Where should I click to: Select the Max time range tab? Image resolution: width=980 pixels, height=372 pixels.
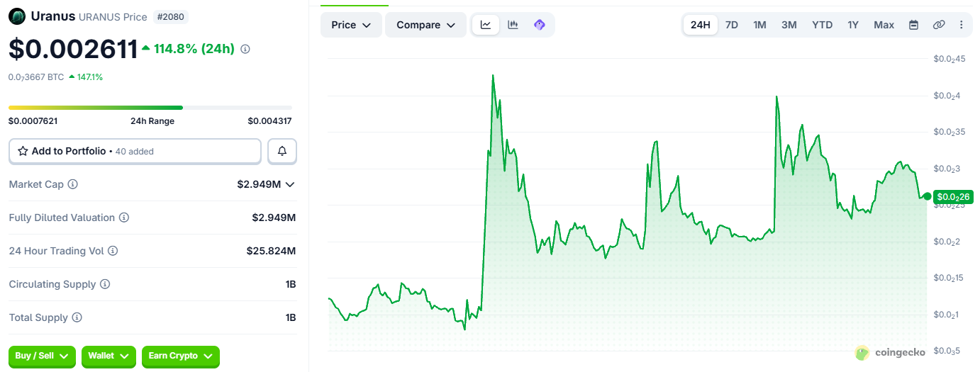(884, 25)
